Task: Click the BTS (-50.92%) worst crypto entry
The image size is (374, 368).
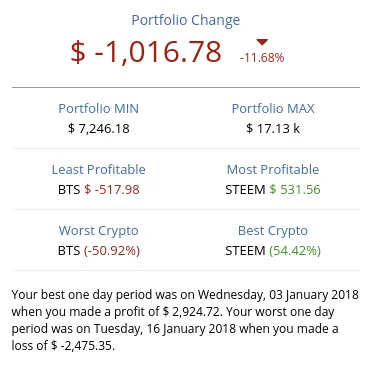Action: coord(99,251)
